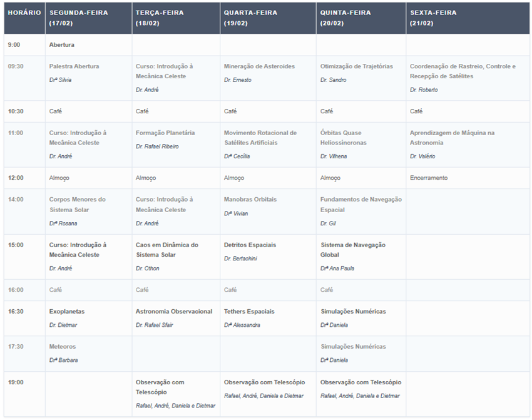Click speaker name 'Dr. Roberto'

point(424,90)
